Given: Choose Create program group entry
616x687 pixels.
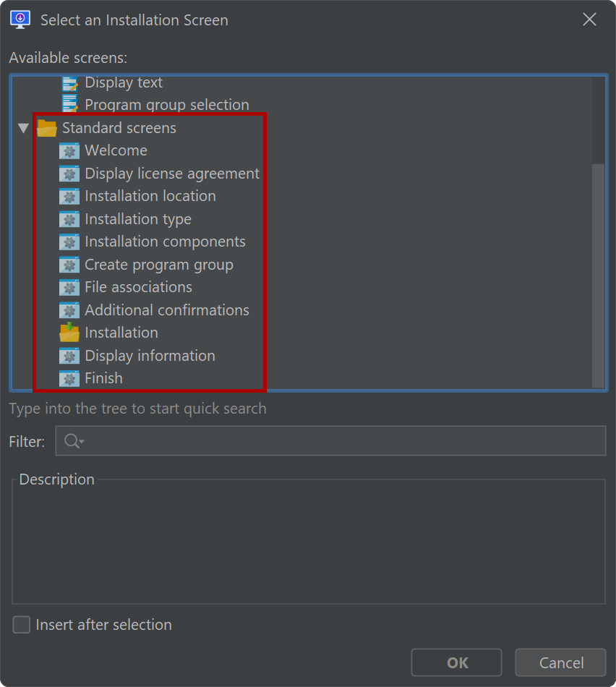Looking at the screenshot, I should [159, 265].
